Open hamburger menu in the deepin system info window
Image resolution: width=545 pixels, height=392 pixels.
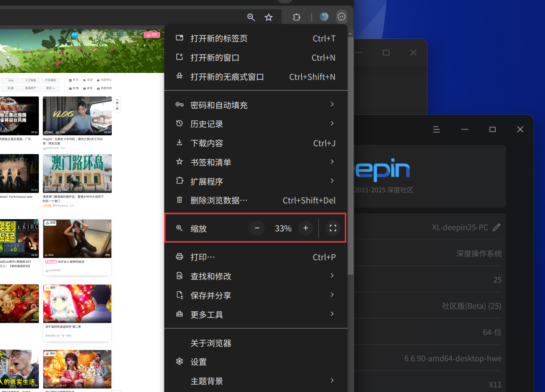coord(436,130)
